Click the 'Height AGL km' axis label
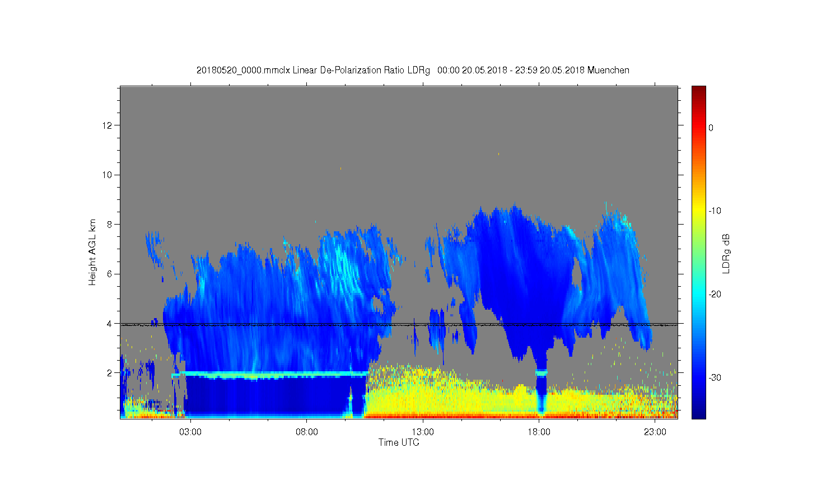 92,253
